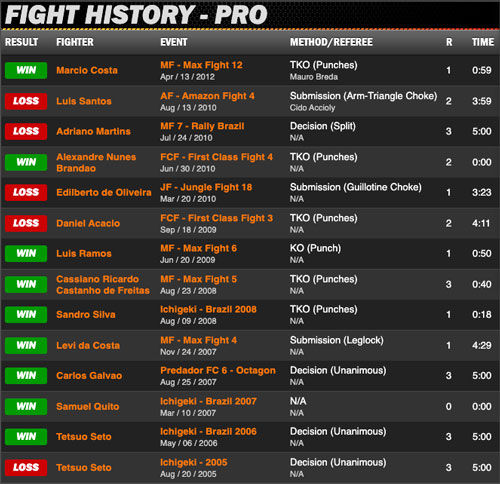Click the FIGHTER column header
Screen dimensions: 500x484
(x=75, y=42)
